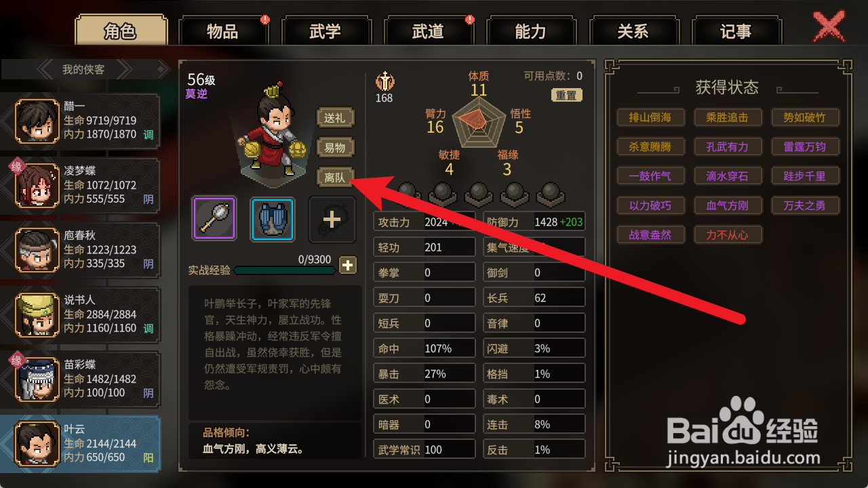The height and width of the screenshot is (488, 868).
Task: Open the 关系 tab
Action: click(x=633, y=31)
